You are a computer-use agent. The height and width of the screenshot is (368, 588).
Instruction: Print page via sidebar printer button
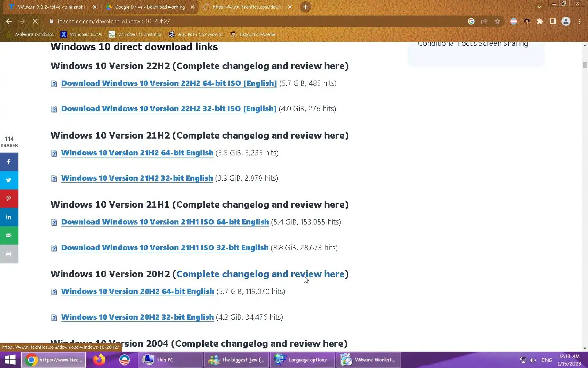9,254
